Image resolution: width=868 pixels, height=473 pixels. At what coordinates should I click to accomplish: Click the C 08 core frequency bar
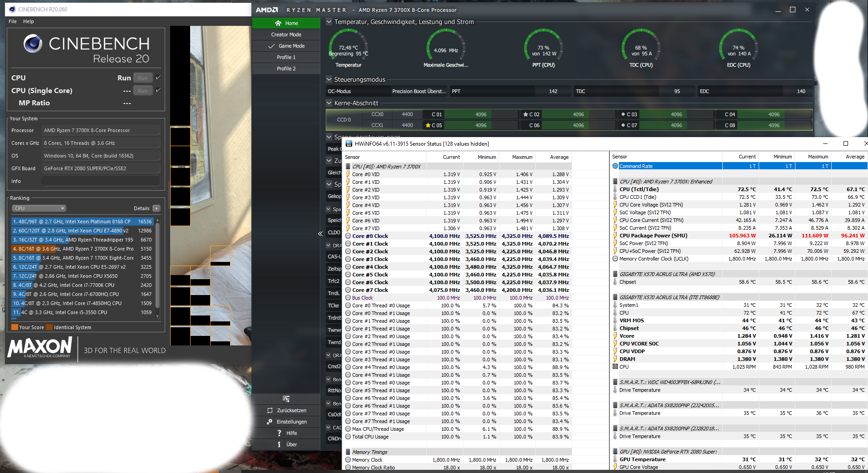(x=774, y=125)
